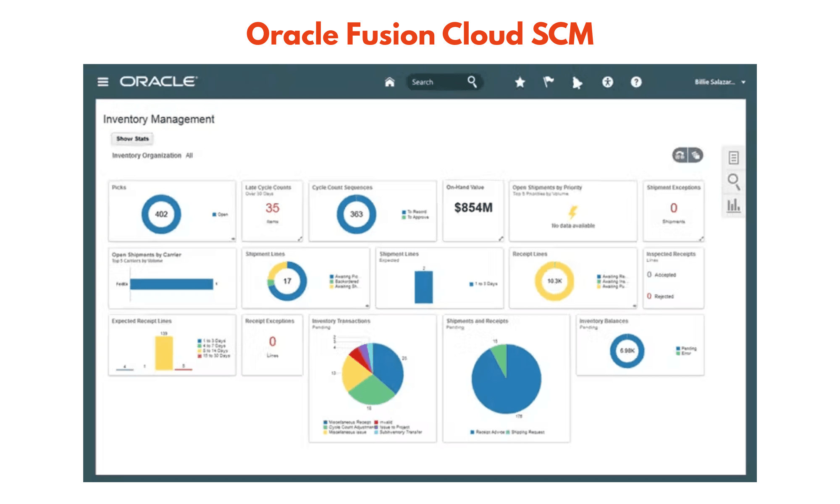This screenshot has height=504, width=840.
Task: Click the Show Stats button
Action: 132,139
